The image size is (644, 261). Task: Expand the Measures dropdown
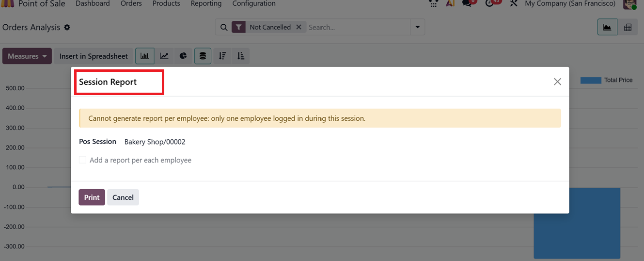[27, 56]
